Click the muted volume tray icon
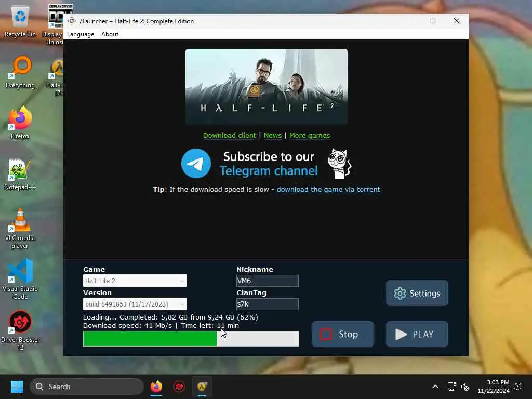The width and height of the screenshot is (532, 399). click(x=465, y=387)
